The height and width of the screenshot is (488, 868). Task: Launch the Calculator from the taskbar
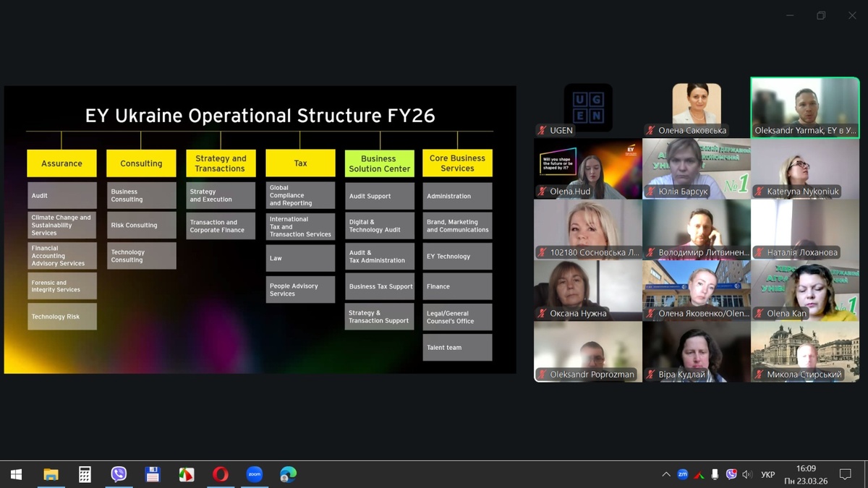click(x=85, y=474)
